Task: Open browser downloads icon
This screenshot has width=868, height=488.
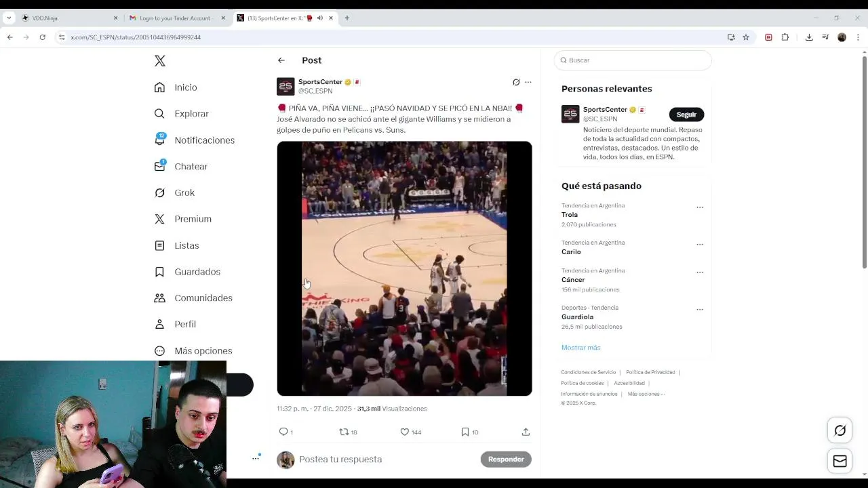Action: click(x=809, y=37)
